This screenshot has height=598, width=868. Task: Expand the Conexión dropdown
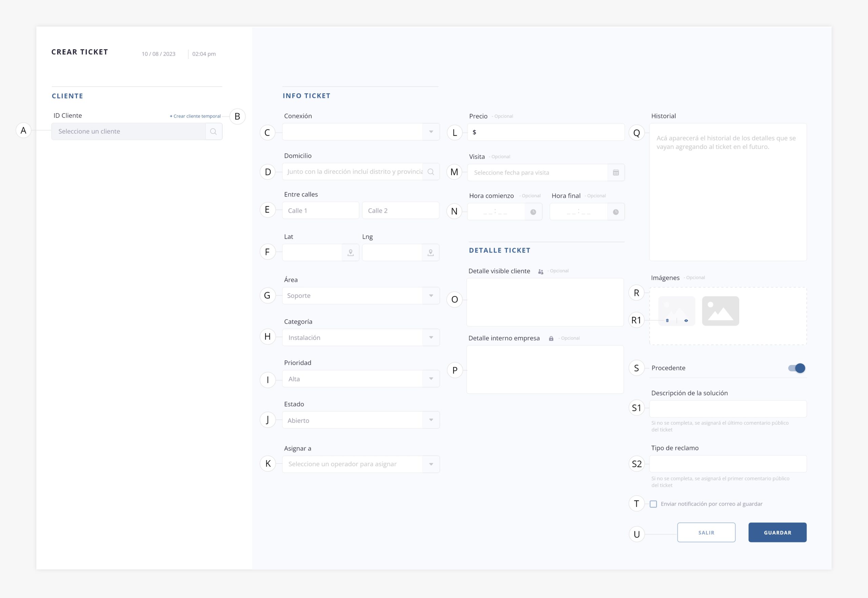point(431,132)
